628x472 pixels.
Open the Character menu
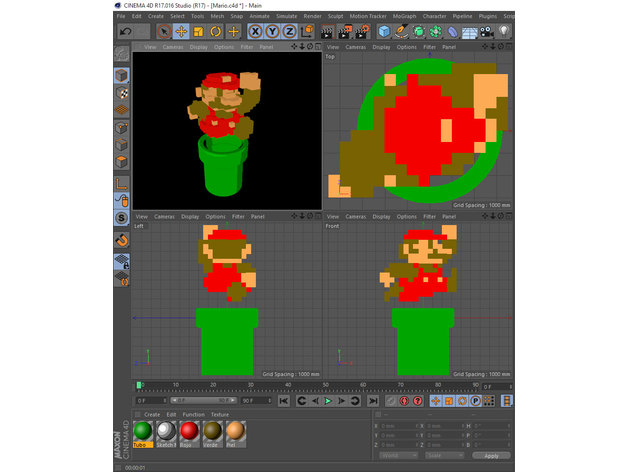pos(435,16)
